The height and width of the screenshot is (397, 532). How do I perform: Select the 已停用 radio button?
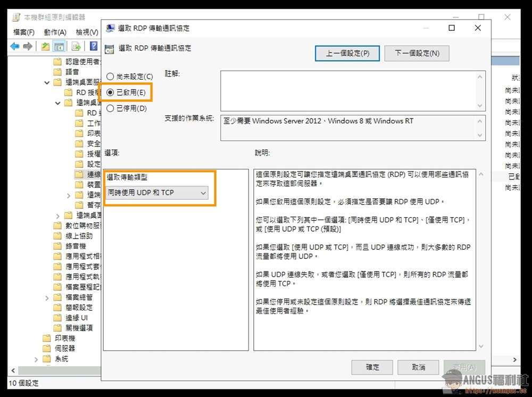coord(110,108)
